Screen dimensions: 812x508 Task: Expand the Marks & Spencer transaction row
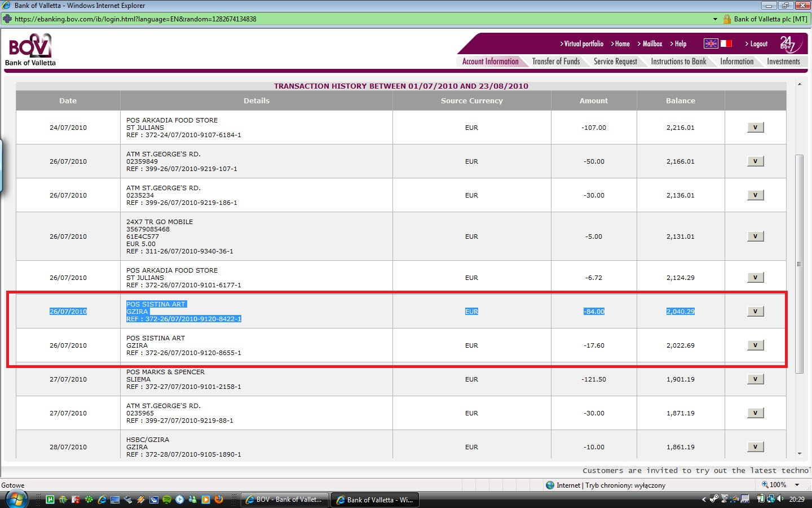pos(755,379)
